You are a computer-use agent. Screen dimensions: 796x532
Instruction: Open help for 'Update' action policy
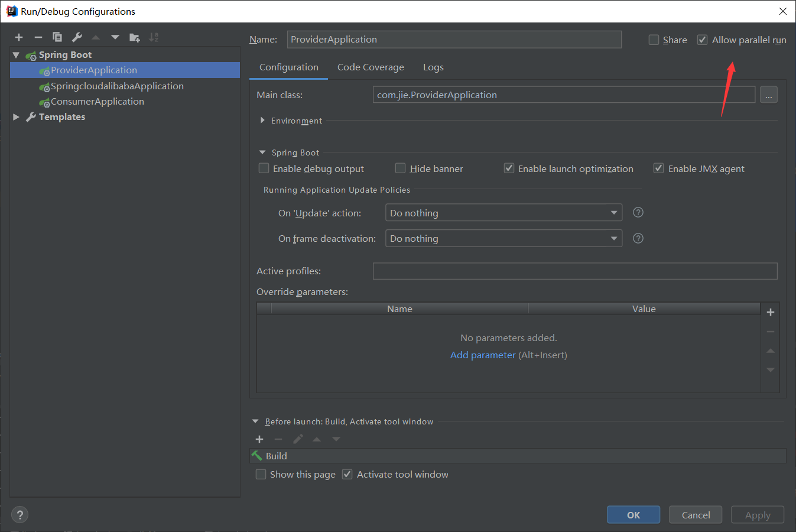pyautogui.click(x=638, y=212)
